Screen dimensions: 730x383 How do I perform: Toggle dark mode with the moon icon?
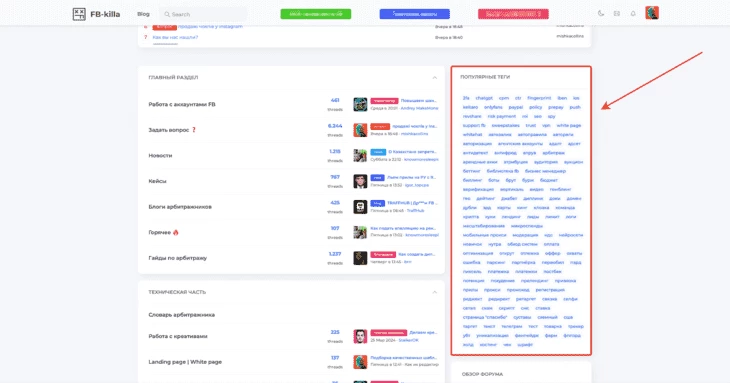[601, 13]
